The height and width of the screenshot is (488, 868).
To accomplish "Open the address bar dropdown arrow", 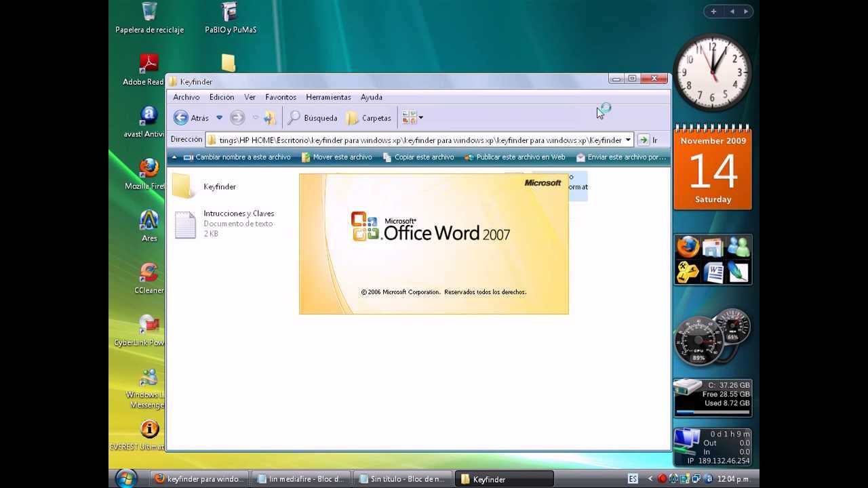I will click(x=628, y=140).
